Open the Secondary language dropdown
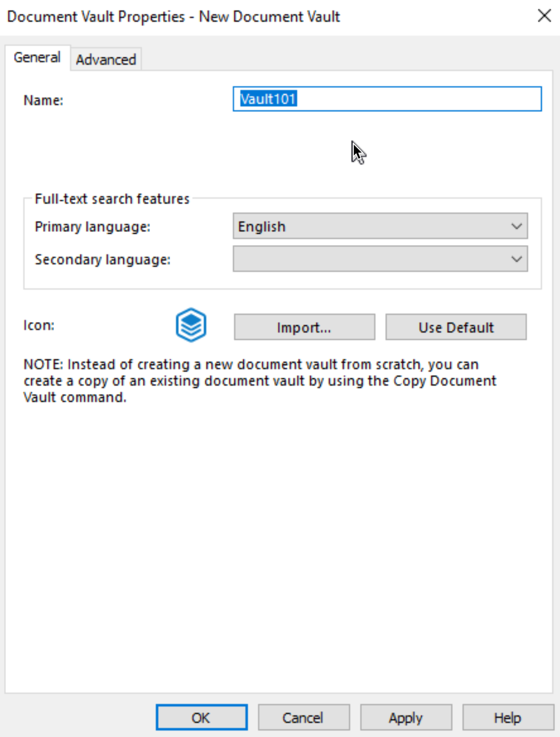 pyautogui.click(x=380, y=259)
